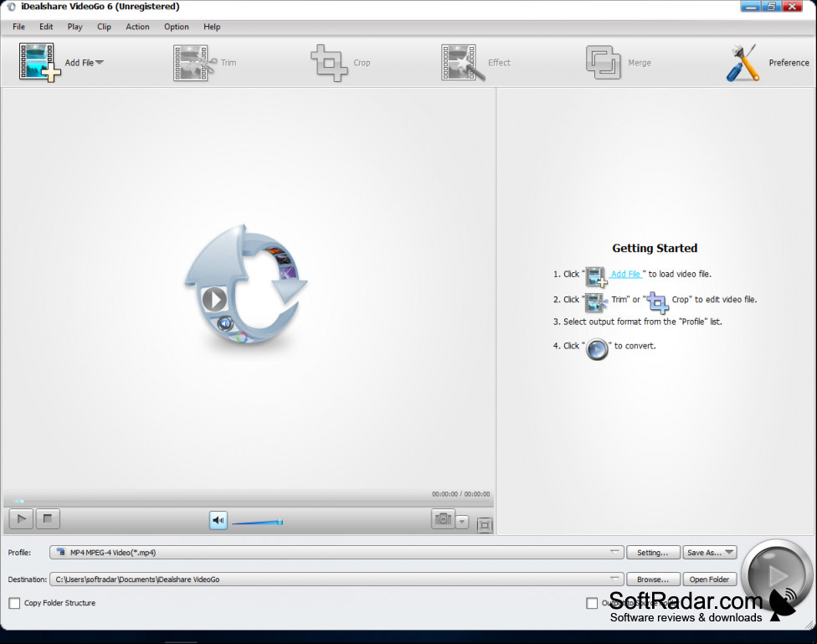Click the Add File filmstrip icon
The image size is (817, 644).
(x=39, y=62)
